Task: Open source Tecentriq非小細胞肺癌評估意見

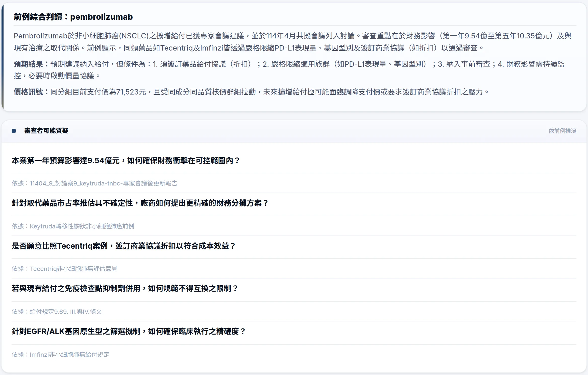Action: (x=64, y=269)
